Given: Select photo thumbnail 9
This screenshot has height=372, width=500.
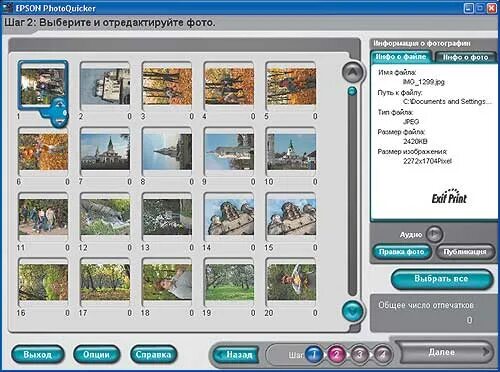Looking at the screenshot, I should pyautogui.click(x=229, y=152).
